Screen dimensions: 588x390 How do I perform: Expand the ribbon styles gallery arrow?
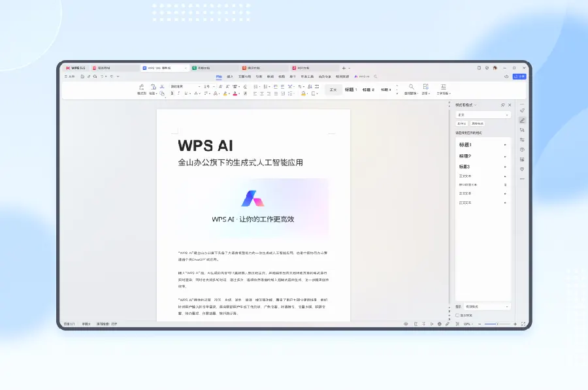397,93
